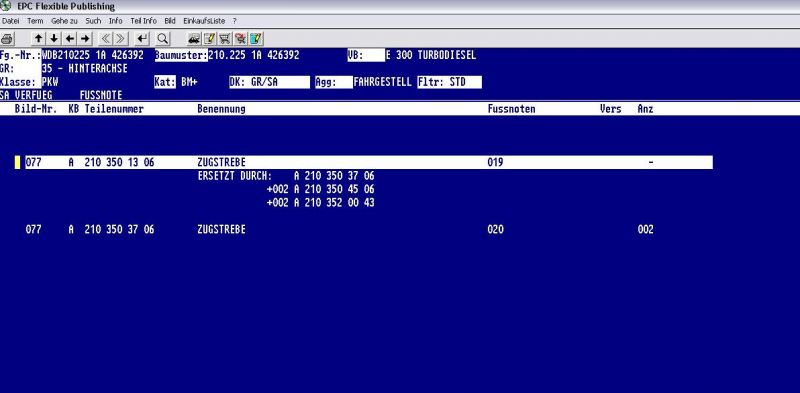800x393 pixels.
Task: Click the left arrow toolbar button
Action: pyautogui.click(x=70, y=38)
